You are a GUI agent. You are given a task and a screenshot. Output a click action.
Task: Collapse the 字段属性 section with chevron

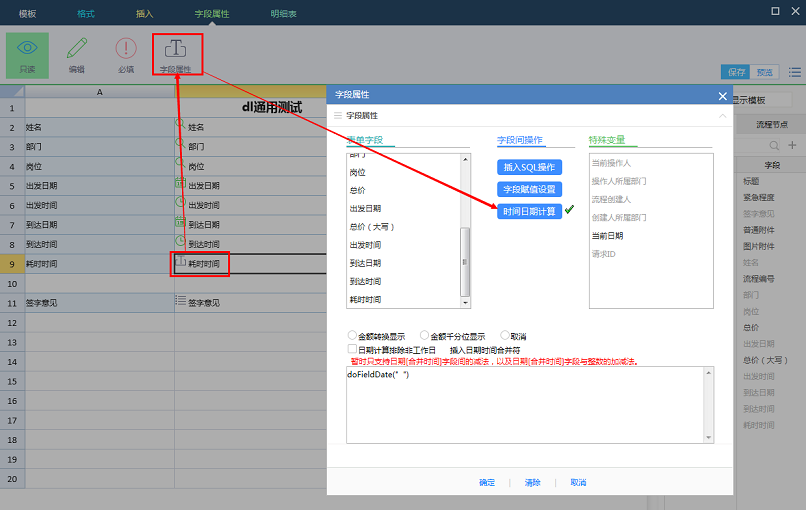[x=722, y=116]
